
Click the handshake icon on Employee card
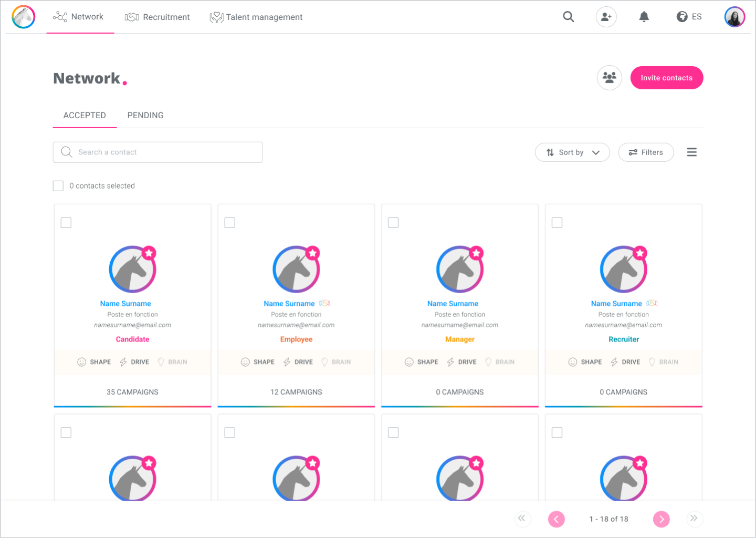[325, 303]
